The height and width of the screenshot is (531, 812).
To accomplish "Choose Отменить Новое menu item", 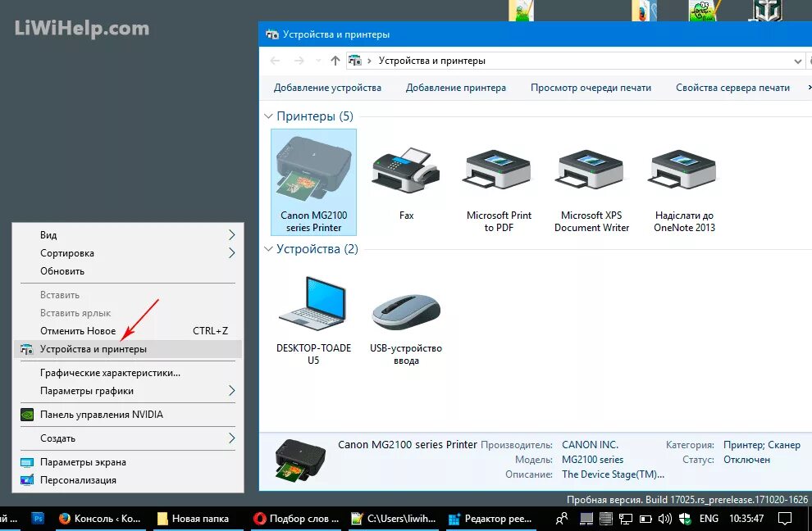I will pos(128,331).
